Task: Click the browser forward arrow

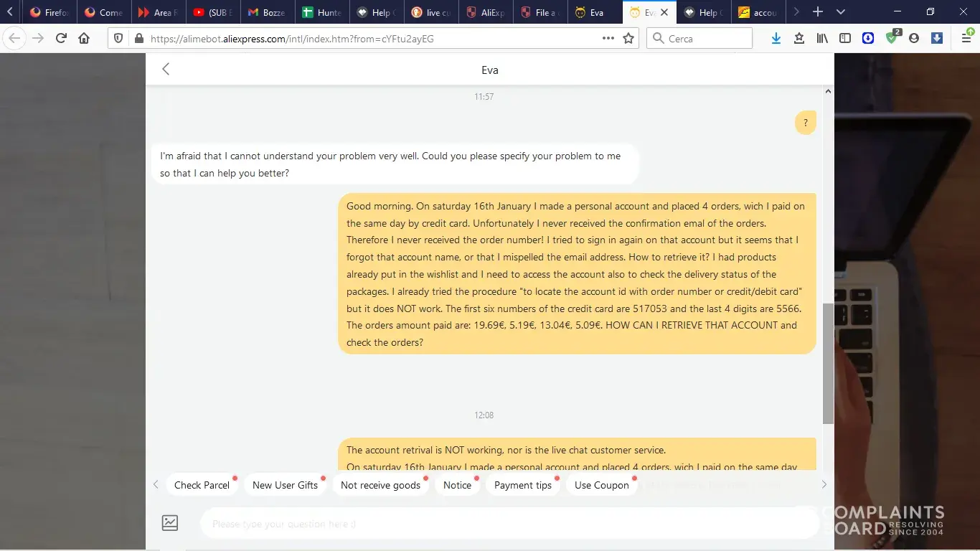Action: tap(38, 38)
